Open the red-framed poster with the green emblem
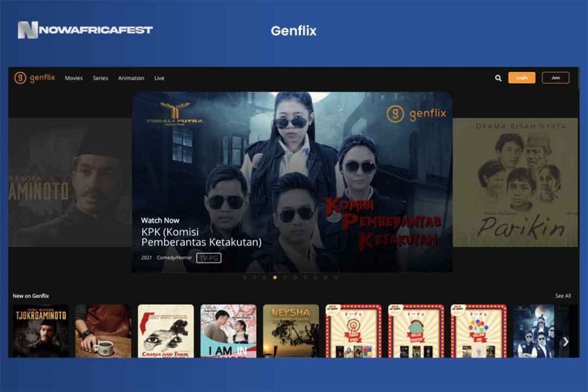Screen dimensions: 588x392 click(416, 331)
